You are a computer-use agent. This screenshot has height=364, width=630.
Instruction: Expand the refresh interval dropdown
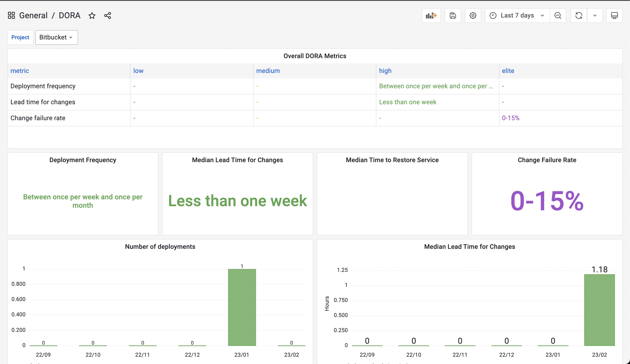595,16
